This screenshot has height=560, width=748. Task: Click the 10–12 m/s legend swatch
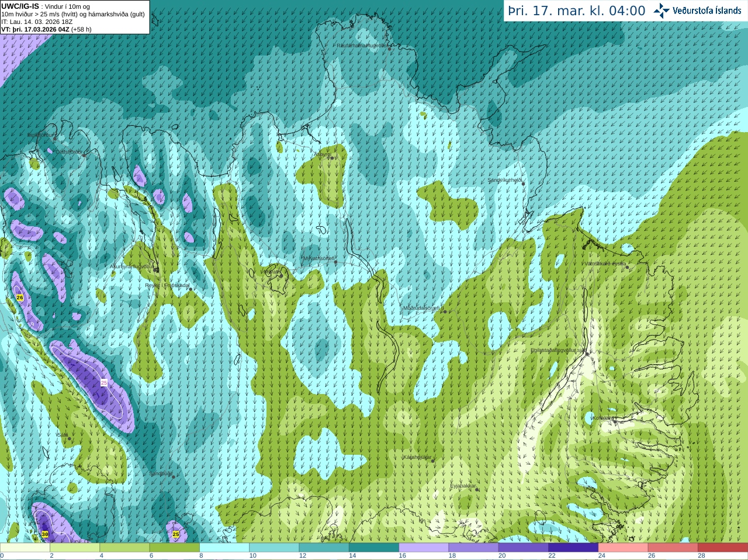pyautogui.click(x=274, y=548)
